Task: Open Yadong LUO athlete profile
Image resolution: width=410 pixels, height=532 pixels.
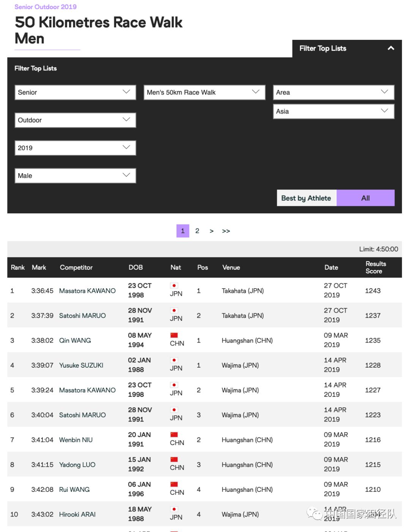Action: coord(77,465)
